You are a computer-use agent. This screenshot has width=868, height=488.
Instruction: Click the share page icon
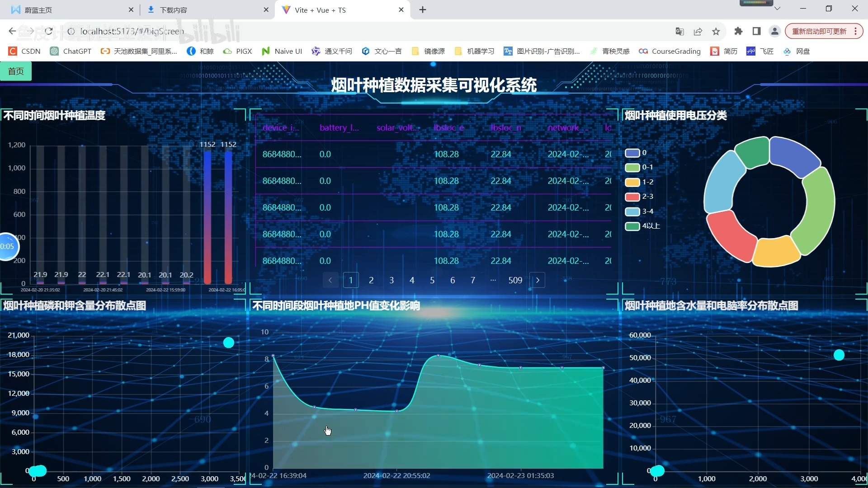point(698,31)
